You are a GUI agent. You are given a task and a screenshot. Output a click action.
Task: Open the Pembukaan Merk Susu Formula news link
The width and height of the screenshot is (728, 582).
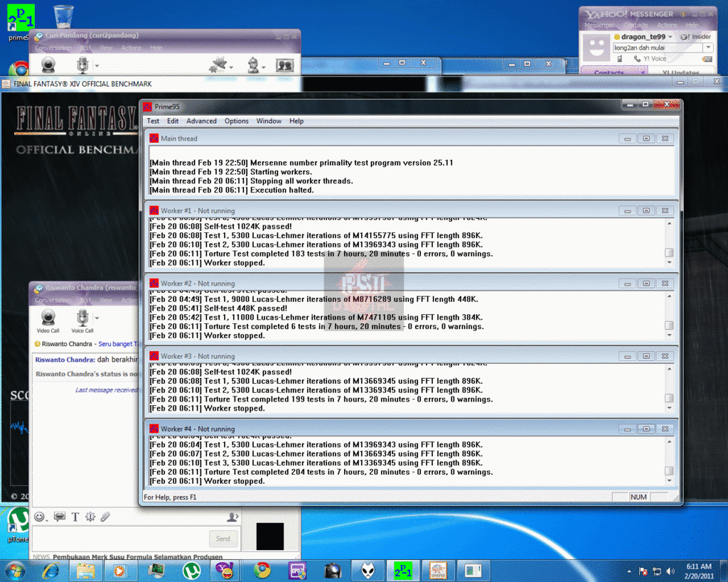137,557
